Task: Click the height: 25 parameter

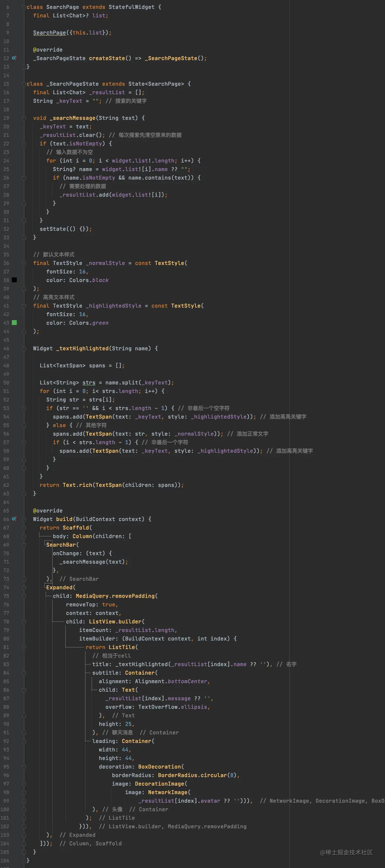Action: pyautogui.click(x=116, y=724)
